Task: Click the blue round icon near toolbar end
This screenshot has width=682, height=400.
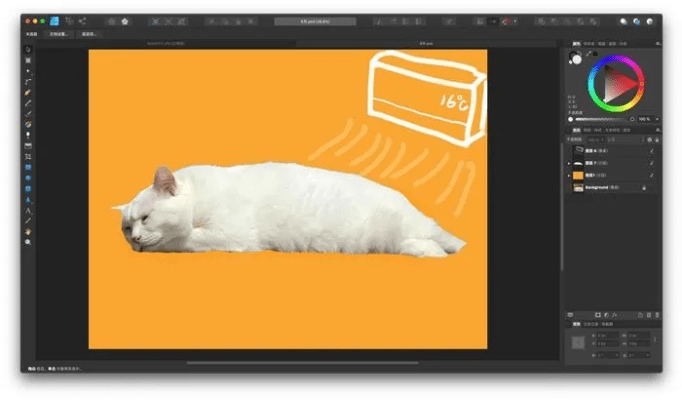Action: point(637,21)
